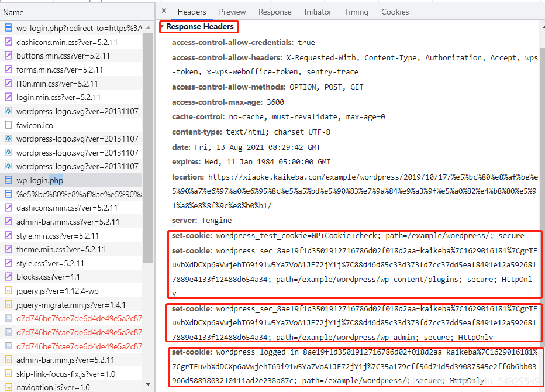Click stylesheet icon of l10n.min.css
The height and width of the screenshot is (392, 545).
tap(8, 83)
